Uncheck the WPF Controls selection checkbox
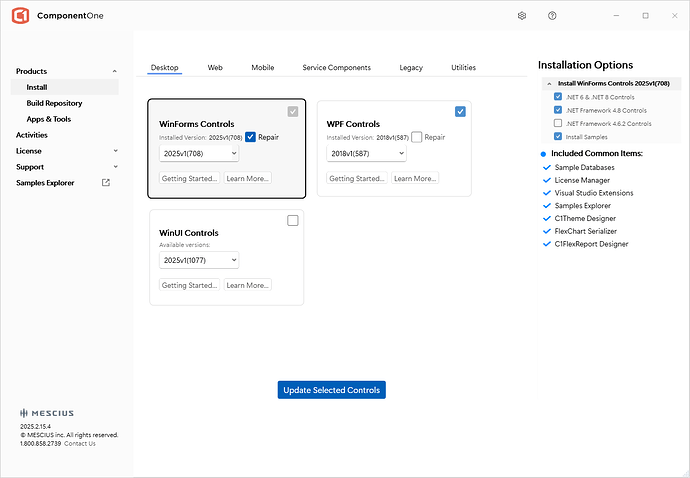The image size is (690, 478). (x=460, y=111)
